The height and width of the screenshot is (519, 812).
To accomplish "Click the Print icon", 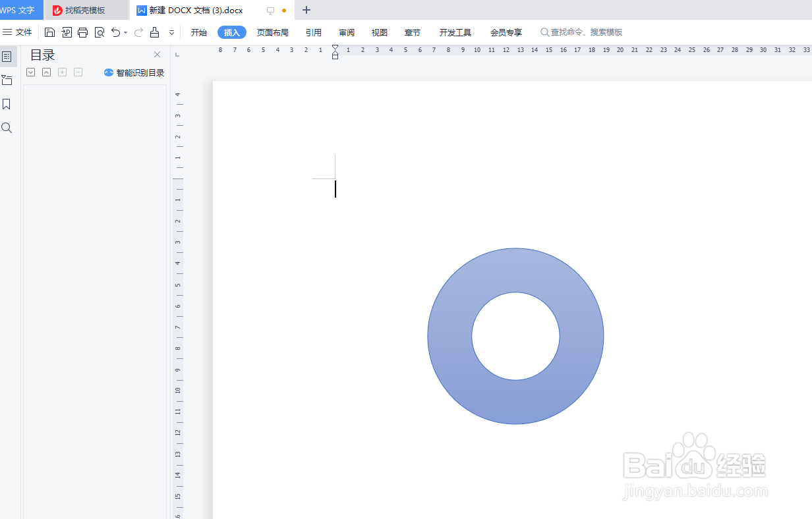I will tap(84, 32).
